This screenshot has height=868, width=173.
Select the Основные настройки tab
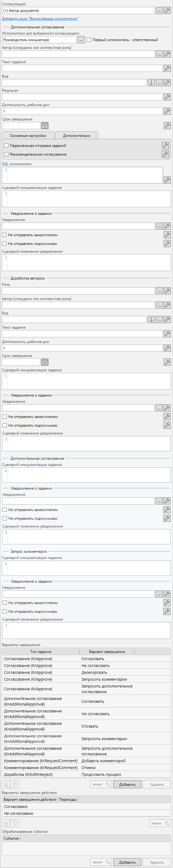[28, 135]
